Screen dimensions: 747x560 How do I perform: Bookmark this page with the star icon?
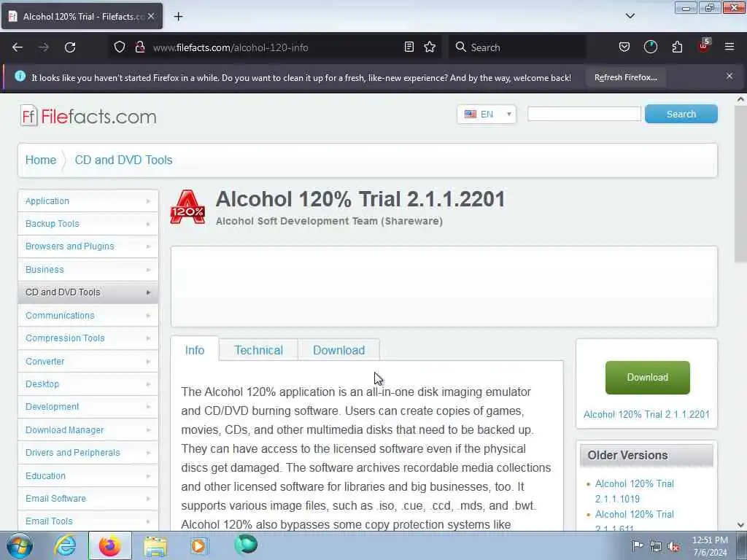[430, 47]
